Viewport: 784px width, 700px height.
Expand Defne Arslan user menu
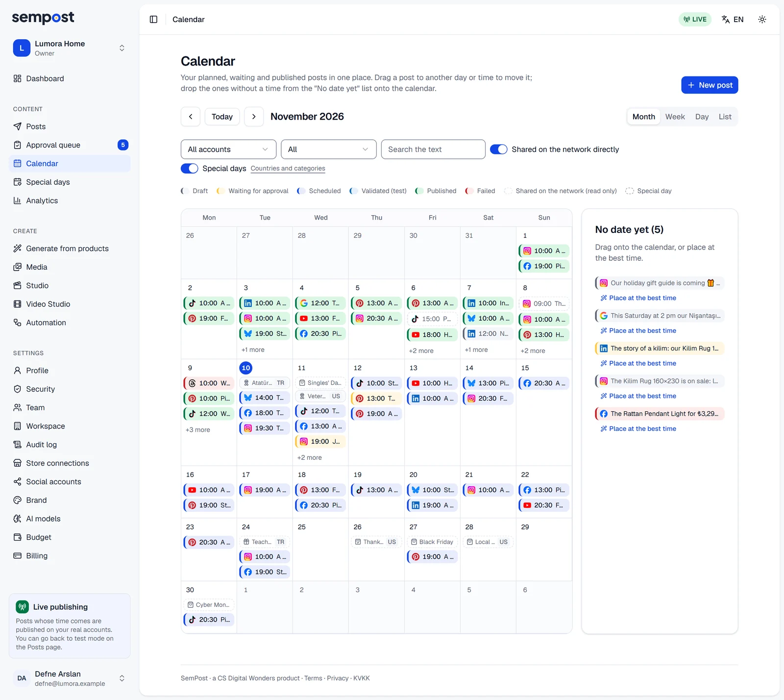[x=70, y=678]
